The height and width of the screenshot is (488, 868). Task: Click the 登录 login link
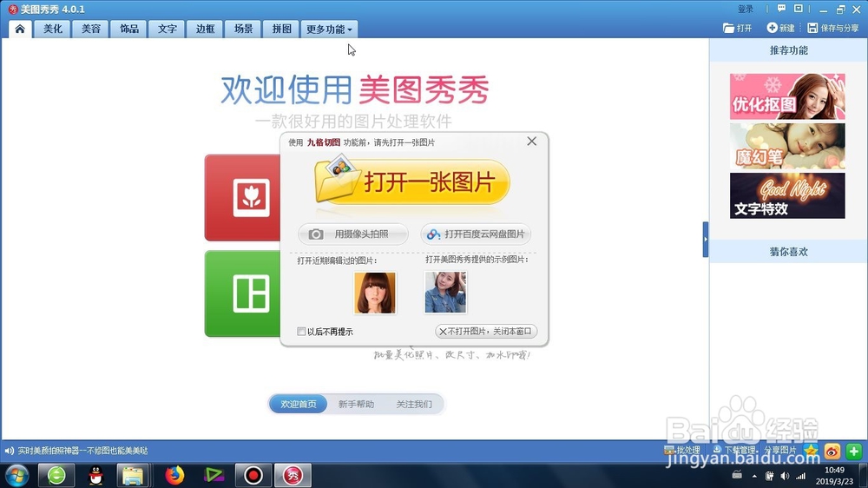(x=745, y=9)
